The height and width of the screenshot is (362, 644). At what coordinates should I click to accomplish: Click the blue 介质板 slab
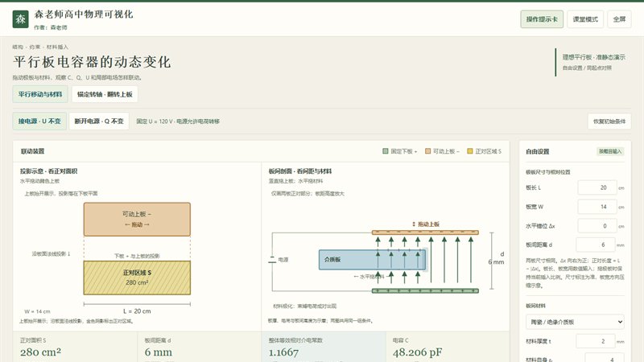372,259
